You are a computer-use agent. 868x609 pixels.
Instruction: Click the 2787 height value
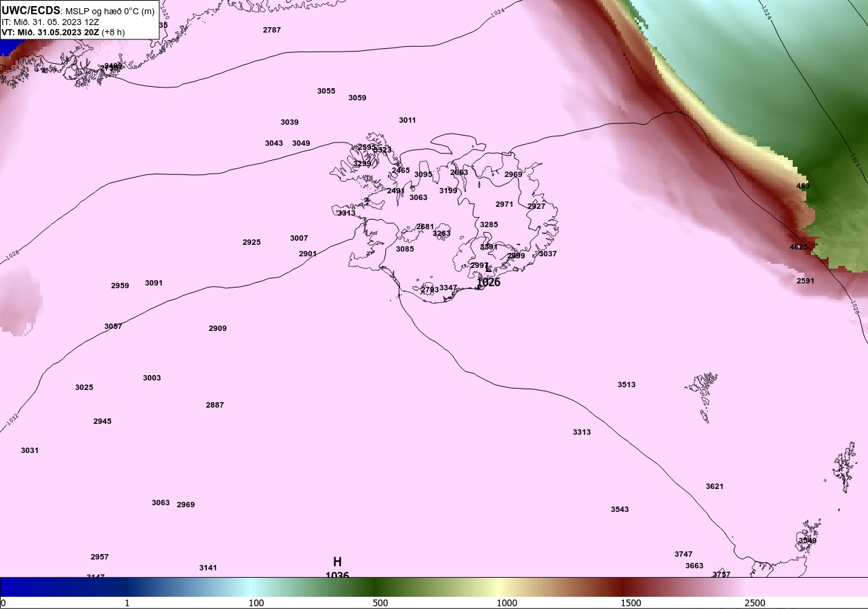(x=272, y=30)
